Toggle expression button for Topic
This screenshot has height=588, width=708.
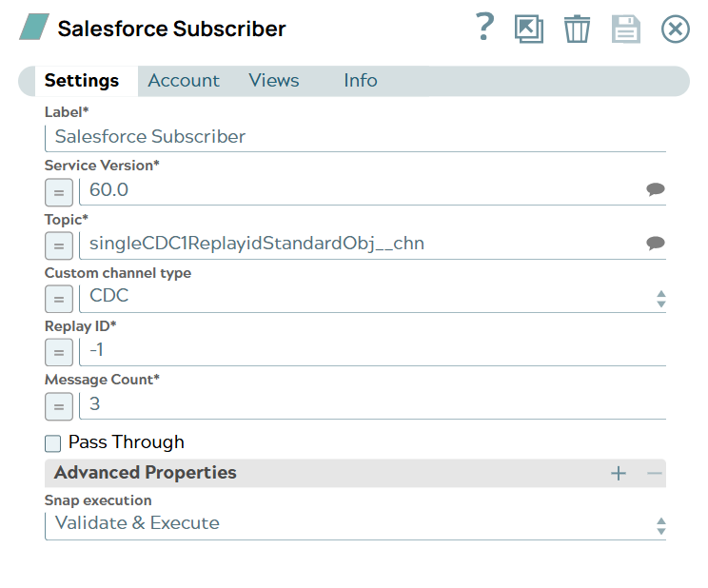tap(59, 245)
